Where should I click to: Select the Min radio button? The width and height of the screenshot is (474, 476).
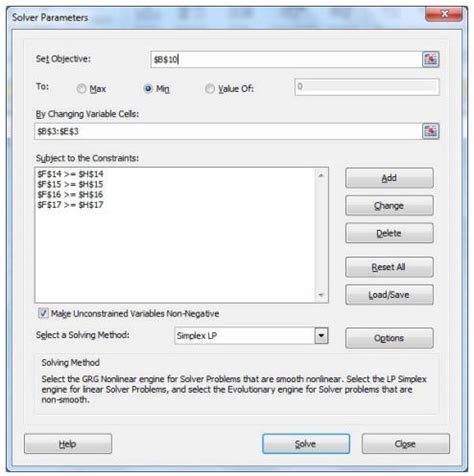click(x=148, y=89)
